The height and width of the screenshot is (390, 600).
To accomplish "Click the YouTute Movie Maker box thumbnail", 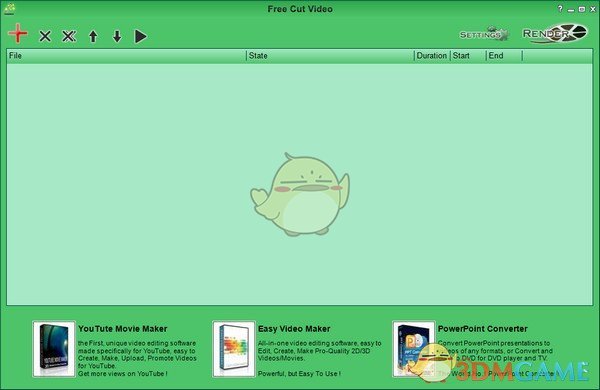I will [x=54, y=349].
